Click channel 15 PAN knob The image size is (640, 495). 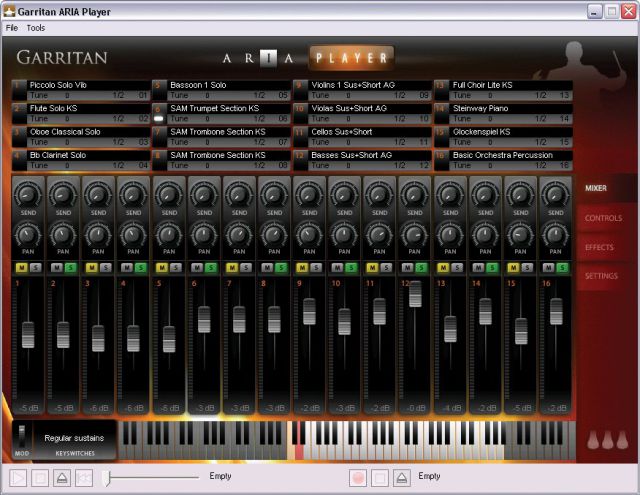(x=520, y=235)
